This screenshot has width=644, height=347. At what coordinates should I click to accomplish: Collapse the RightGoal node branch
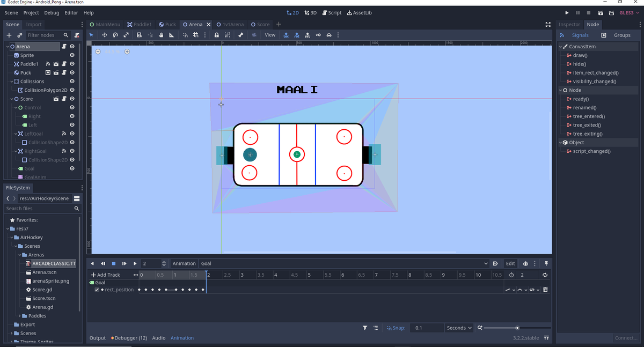point(15,151)
